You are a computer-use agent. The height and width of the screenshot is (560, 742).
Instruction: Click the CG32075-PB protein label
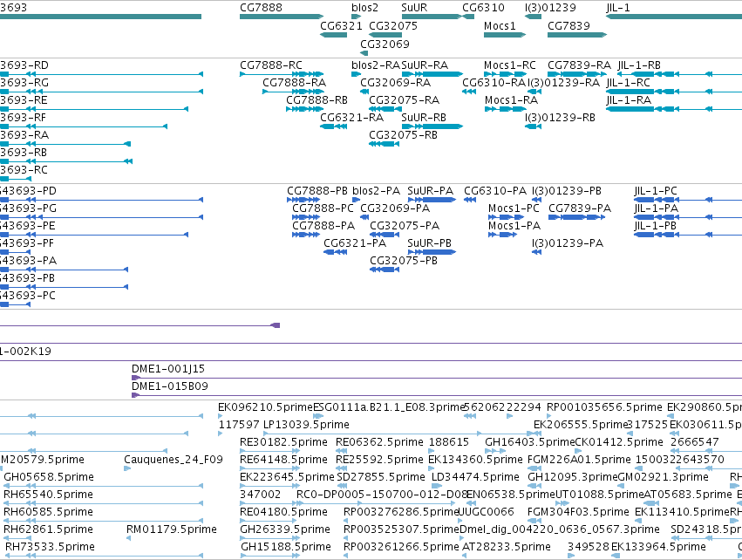(x=404, y=261)
